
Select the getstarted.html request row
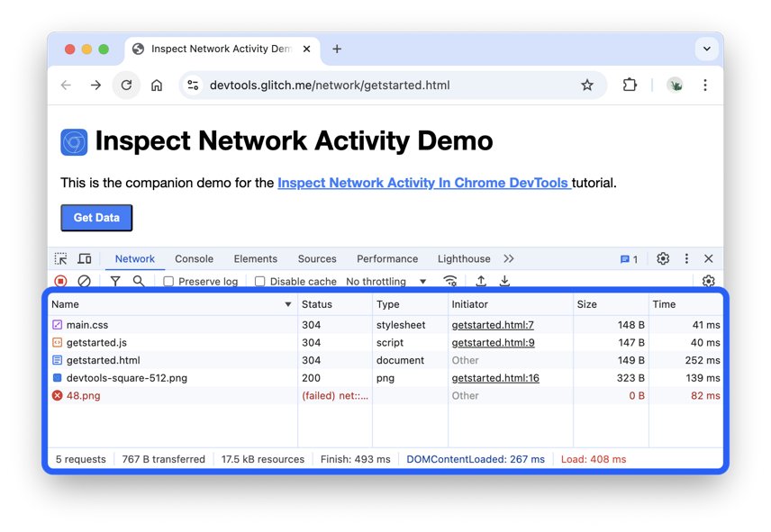click(x=385, y=360)
